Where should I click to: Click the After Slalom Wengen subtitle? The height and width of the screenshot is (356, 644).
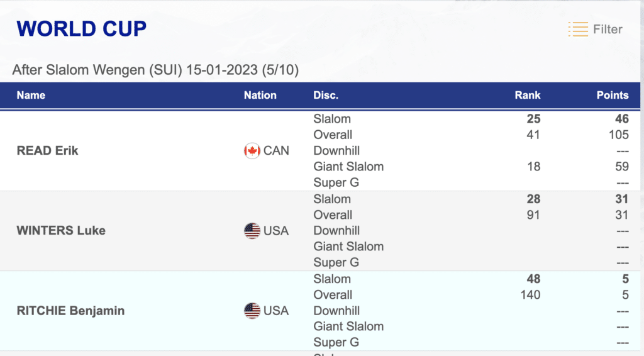pyautogui.click(x=155, y=69)
